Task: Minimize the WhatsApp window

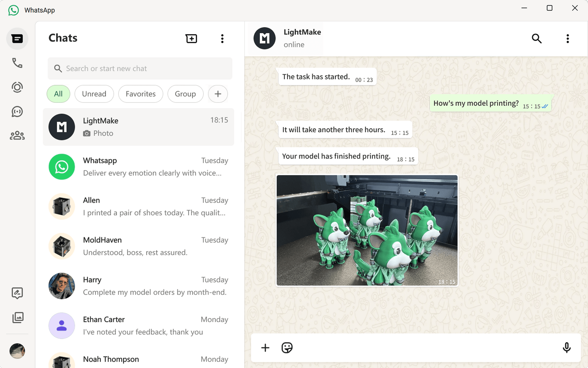Action: 524,8
